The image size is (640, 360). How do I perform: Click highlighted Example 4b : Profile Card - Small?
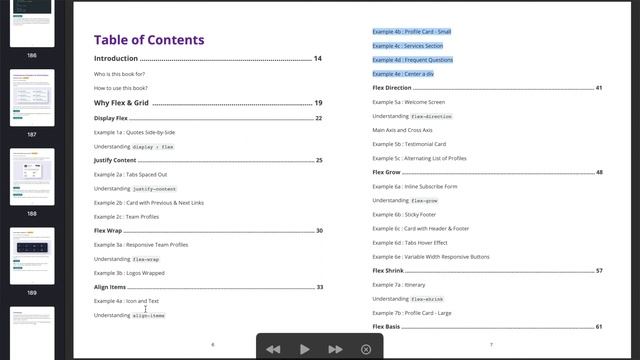(411, 31)
